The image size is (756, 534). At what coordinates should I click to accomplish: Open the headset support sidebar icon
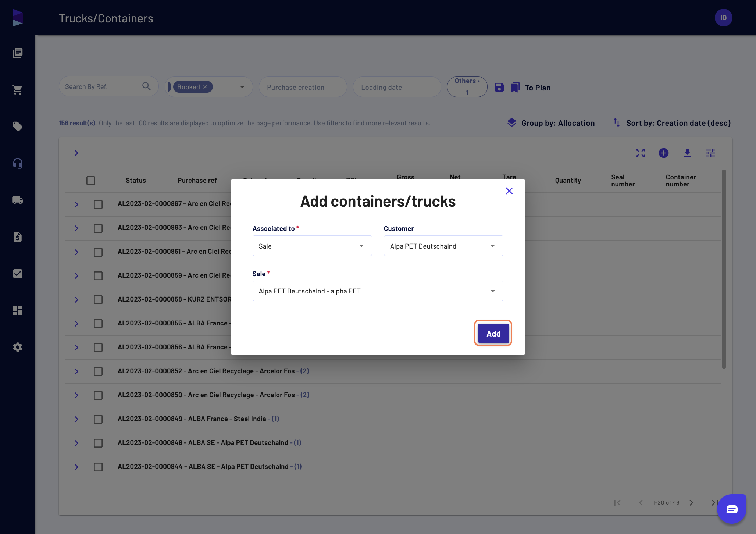pos(18,163)
